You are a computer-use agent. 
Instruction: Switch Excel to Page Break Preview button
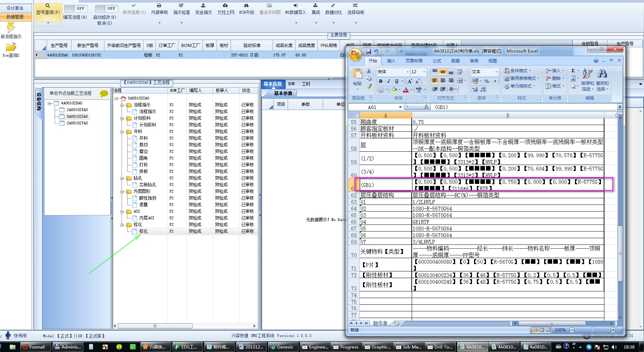point(548,330)
